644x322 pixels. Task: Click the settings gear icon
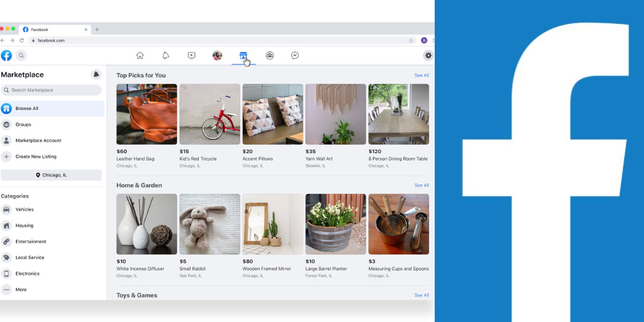pyautogui.click(x=428, y=55)
